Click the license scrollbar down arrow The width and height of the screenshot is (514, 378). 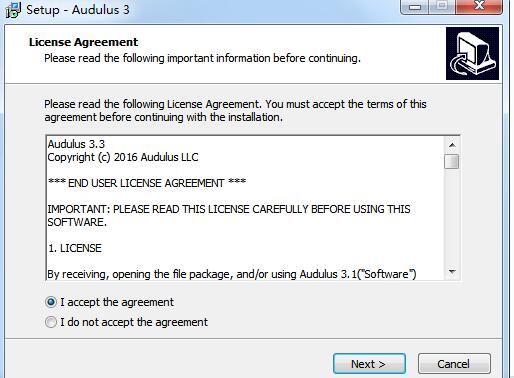[452, 272]
